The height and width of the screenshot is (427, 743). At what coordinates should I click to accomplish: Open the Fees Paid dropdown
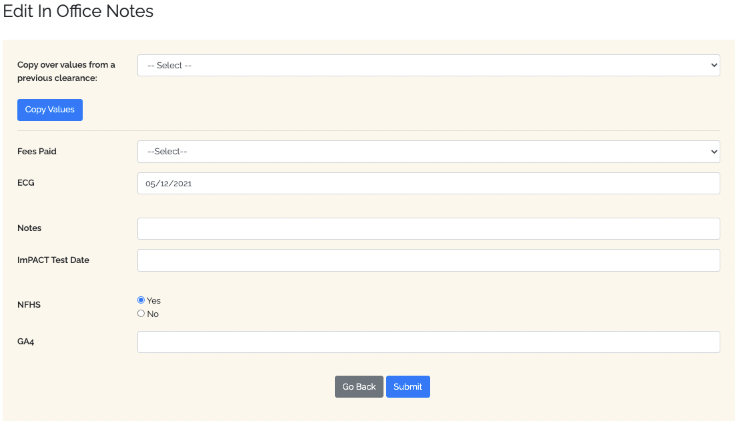427,152
